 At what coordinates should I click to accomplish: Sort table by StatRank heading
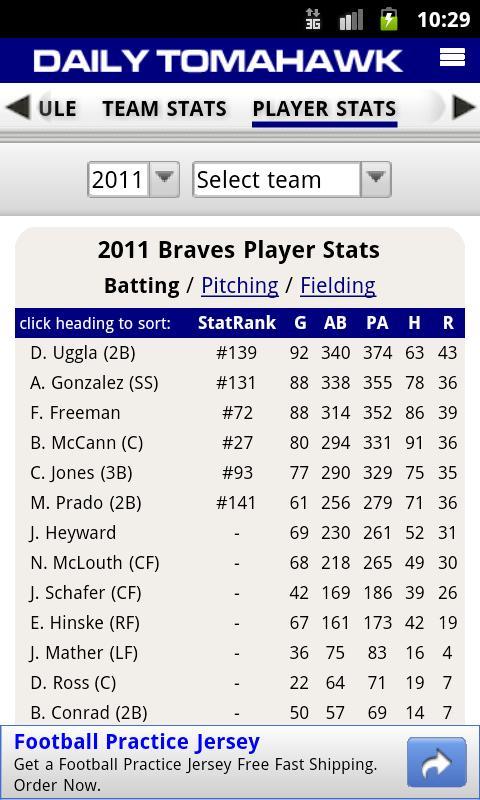coord(237,323)
